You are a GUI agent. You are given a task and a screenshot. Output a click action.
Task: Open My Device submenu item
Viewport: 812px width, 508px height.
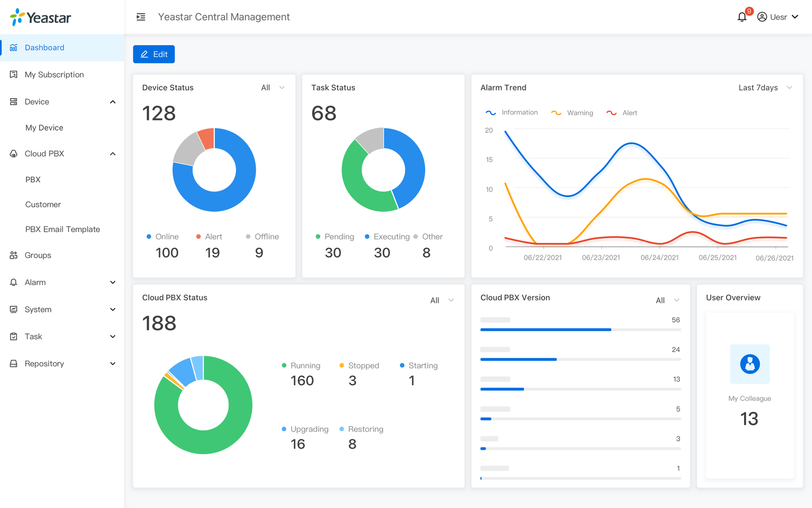62,128
